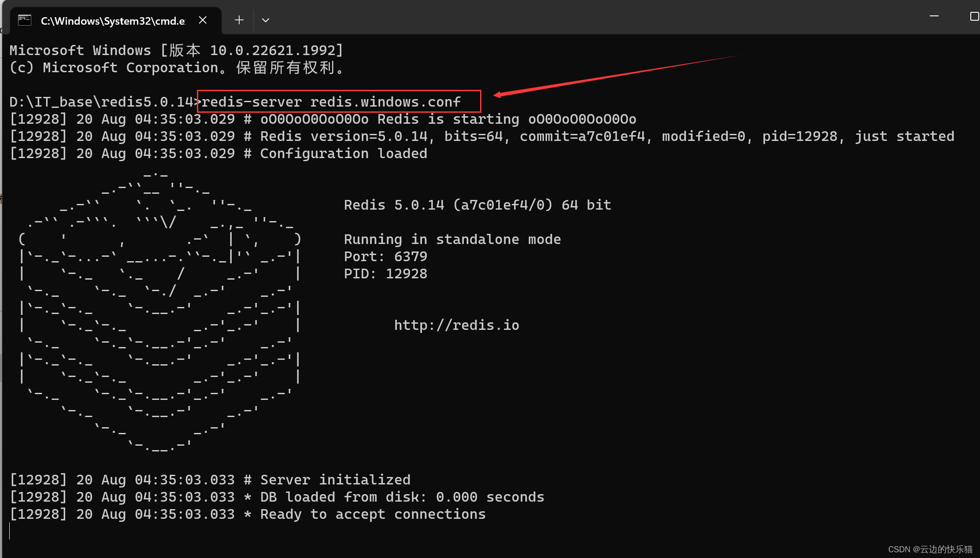Click the 'Port: 6379' line
Screen dimensions: 980x558
tap(385, 256)
